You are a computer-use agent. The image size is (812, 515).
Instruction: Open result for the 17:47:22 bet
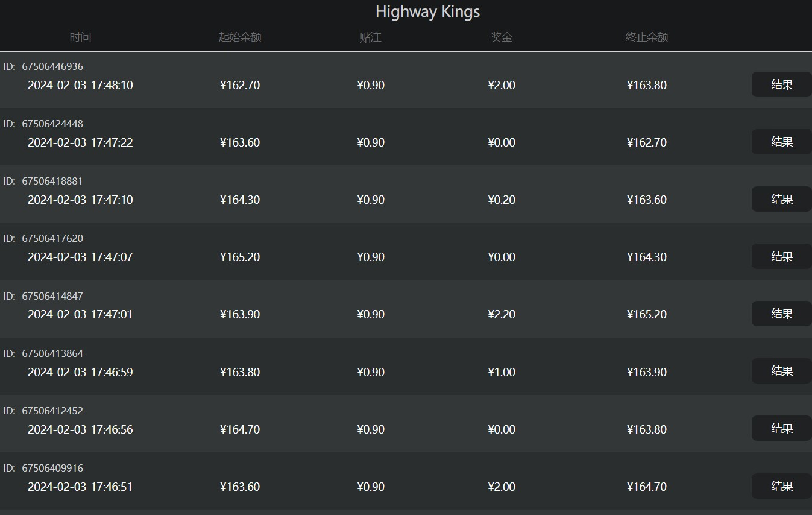coord(781,142)
